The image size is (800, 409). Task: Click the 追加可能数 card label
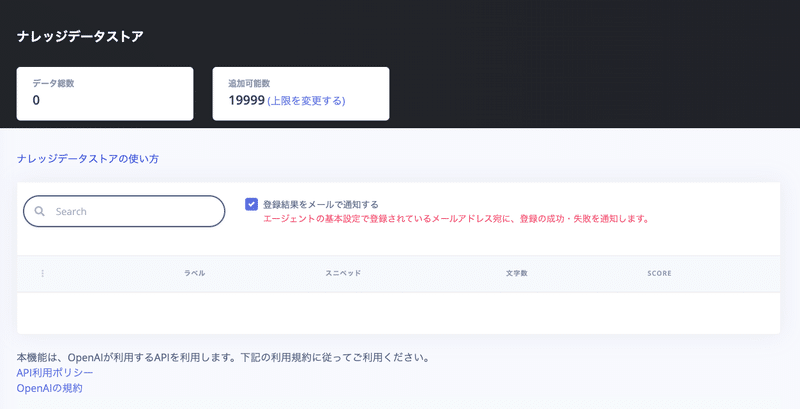(x=249, y=83)
